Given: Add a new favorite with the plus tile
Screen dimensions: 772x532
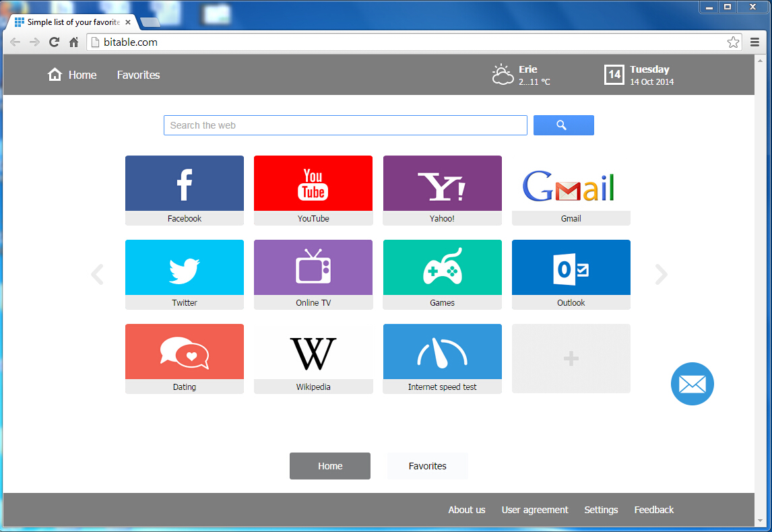Looking at the screenshot, I should pyautogui.click(x=571, y=358).
